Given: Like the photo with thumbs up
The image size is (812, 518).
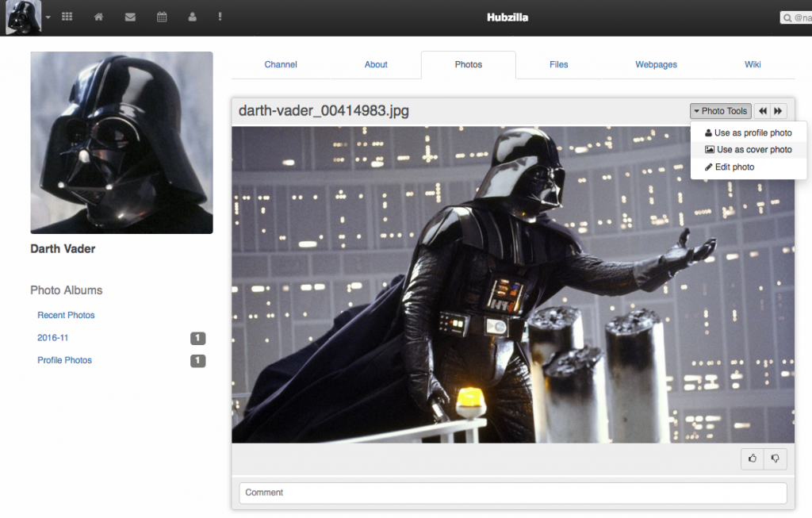Looking at the screenshot, I should click(752, 459).
